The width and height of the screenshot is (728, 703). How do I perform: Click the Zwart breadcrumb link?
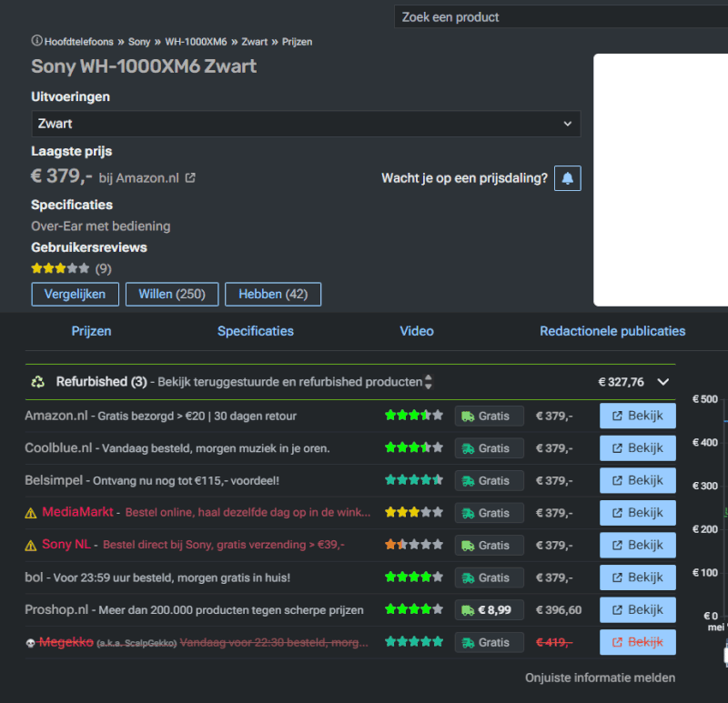255,42
